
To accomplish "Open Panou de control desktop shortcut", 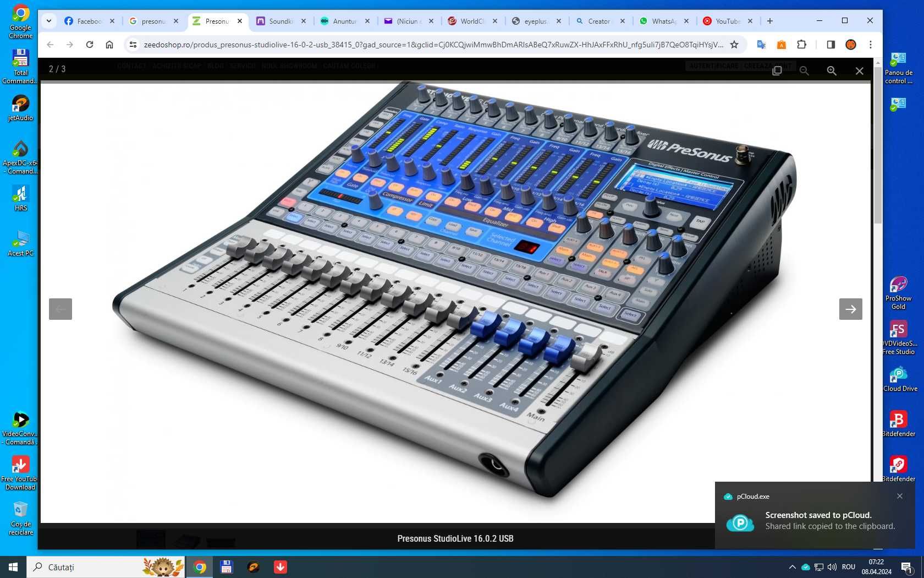I will (898, 67).
